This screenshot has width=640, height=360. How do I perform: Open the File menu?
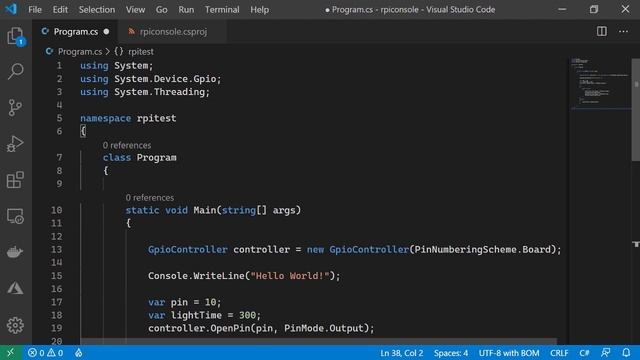pyautogui.click(x=35, y=9)
